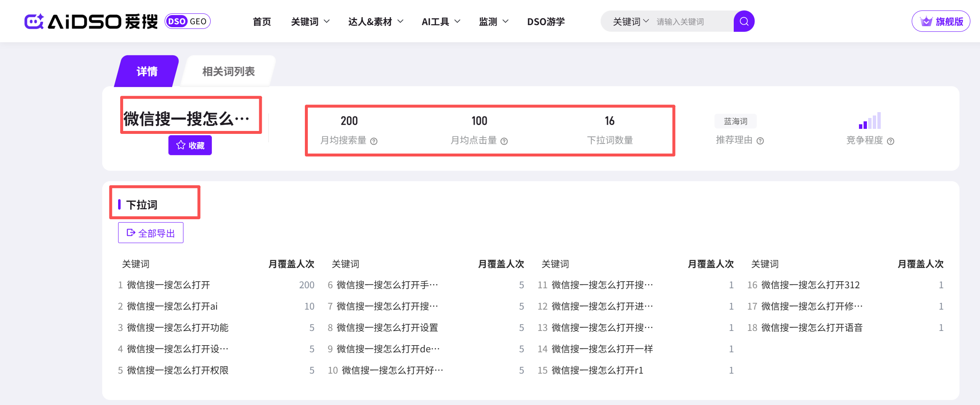
Task: Click the AiDSO logo icon
Action: (x=34, y=21)
